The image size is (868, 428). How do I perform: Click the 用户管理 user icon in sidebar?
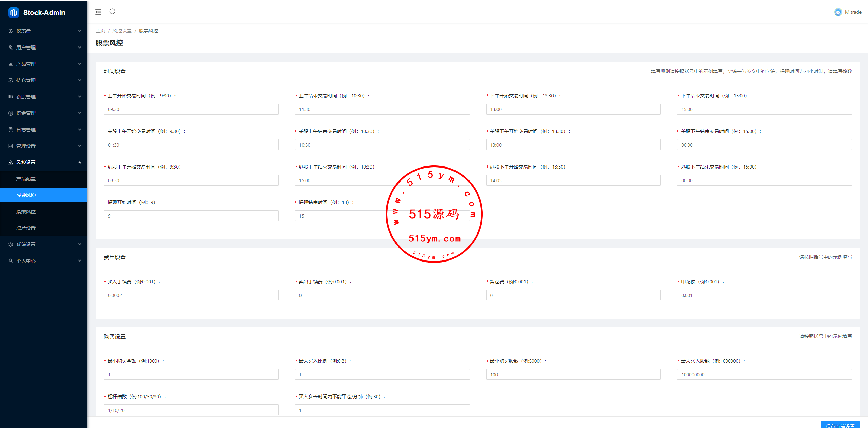point(11,48)
